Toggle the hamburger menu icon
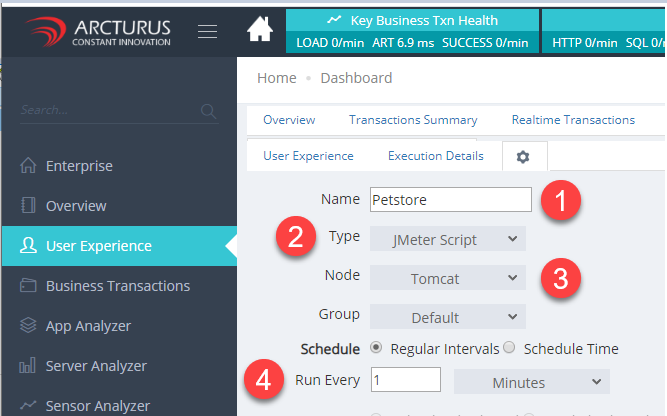Viewport: 667px width, 416px height. point(208,31)
